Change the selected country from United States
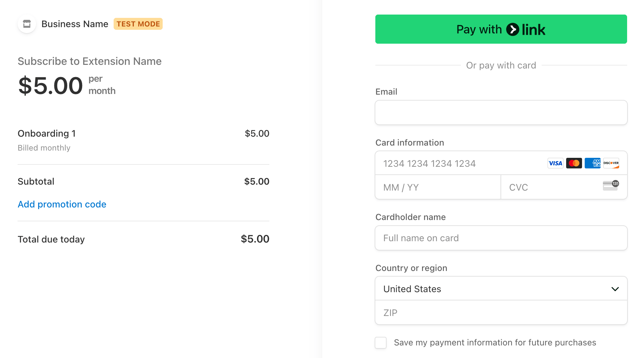This screenshot has width=644, height=358. click(x=501, y=289)
